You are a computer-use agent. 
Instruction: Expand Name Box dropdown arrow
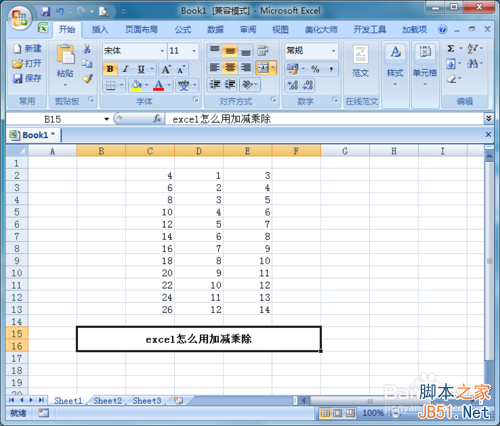[107, 119]
